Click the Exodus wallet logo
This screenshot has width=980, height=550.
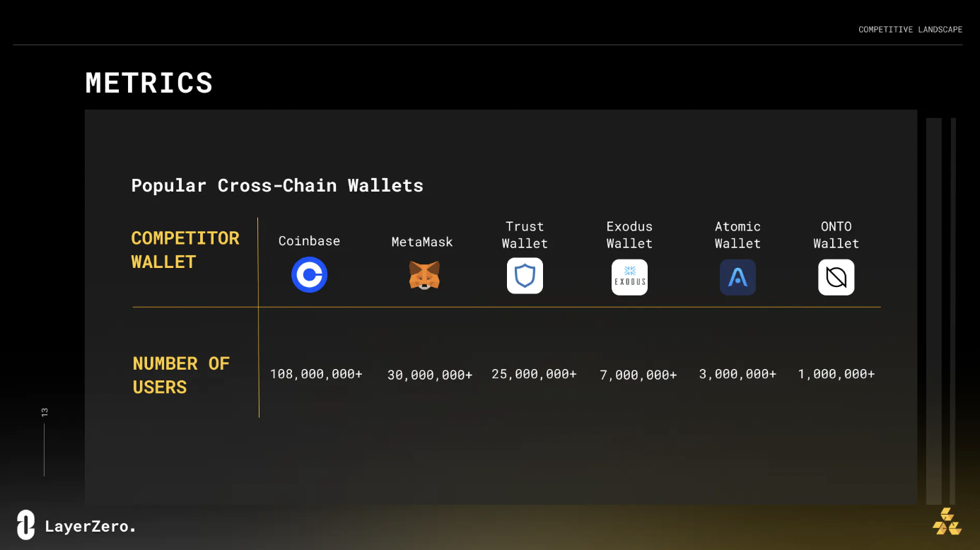(629, 276)
